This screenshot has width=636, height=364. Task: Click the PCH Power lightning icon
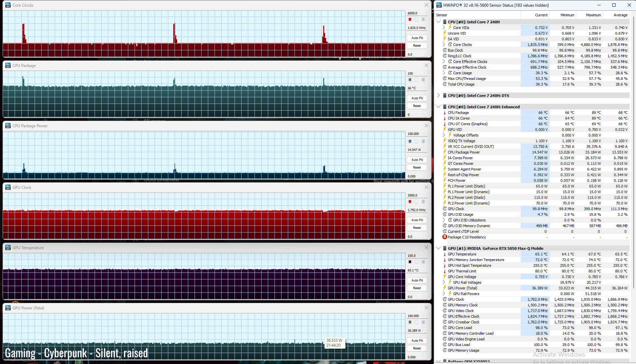pyautogui.click(x=444, y=181)
